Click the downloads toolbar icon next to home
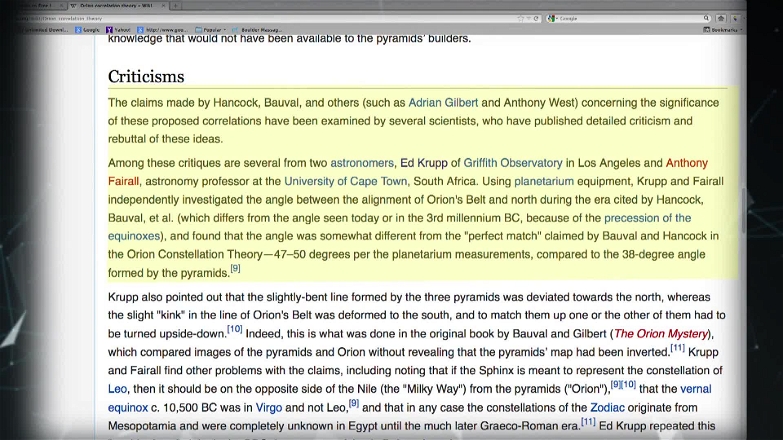The width and height of the screenshot is (783, 440). click(x=735, y=18)
